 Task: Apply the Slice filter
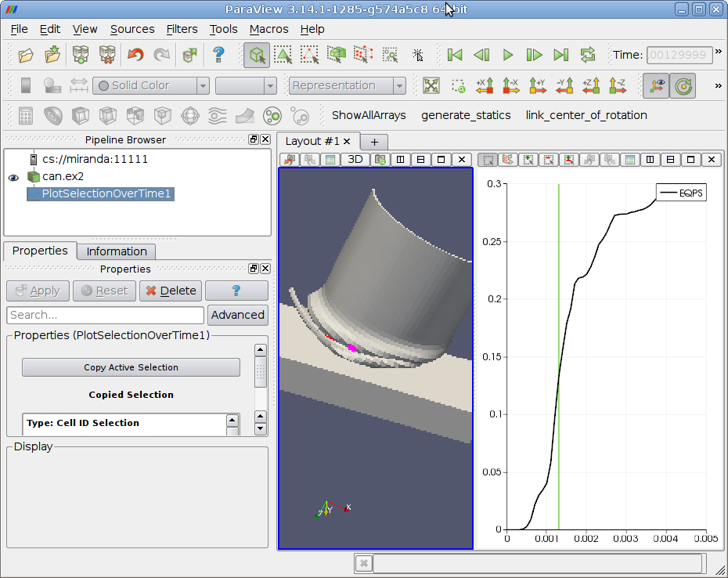click(x=108, y=116)
